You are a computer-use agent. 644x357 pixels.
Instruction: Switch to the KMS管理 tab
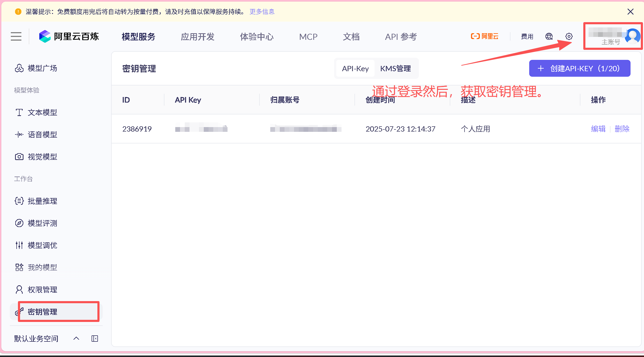(395, 69)
